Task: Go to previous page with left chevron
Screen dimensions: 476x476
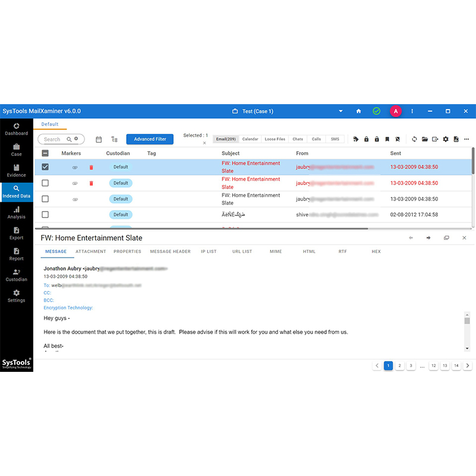Action: coord(377,365)
